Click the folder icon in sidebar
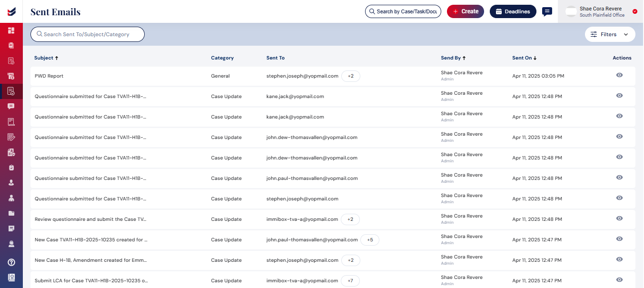Image resolution: width=644 pixels, height=288 pixels. pyautogui.click(x=11, y=213)
